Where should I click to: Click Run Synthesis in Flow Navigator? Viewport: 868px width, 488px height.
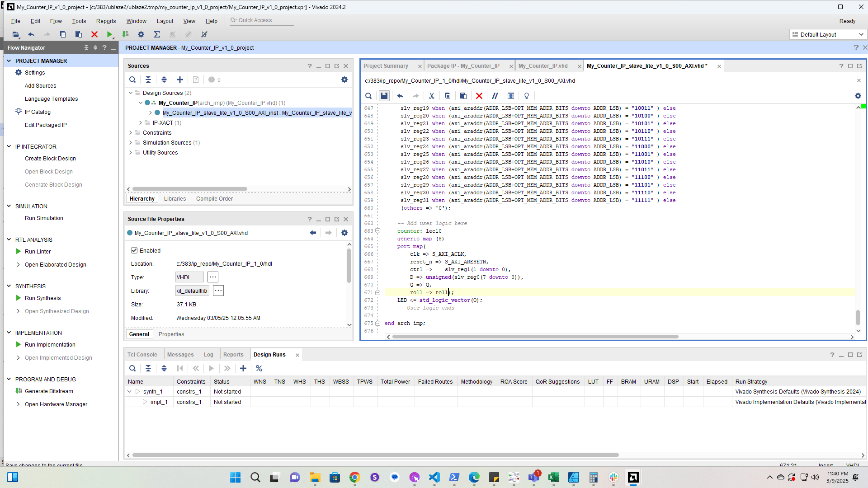42,298
